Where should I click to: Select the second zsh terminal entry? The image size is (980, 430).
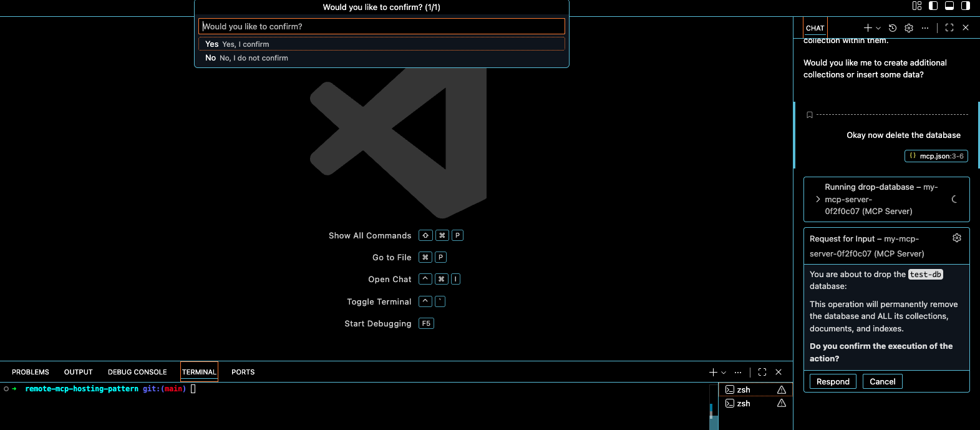coord(755,403)
